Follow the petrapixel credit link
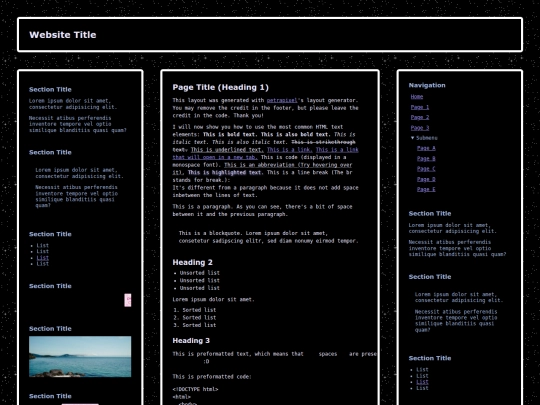 click(x=282, y=100)
